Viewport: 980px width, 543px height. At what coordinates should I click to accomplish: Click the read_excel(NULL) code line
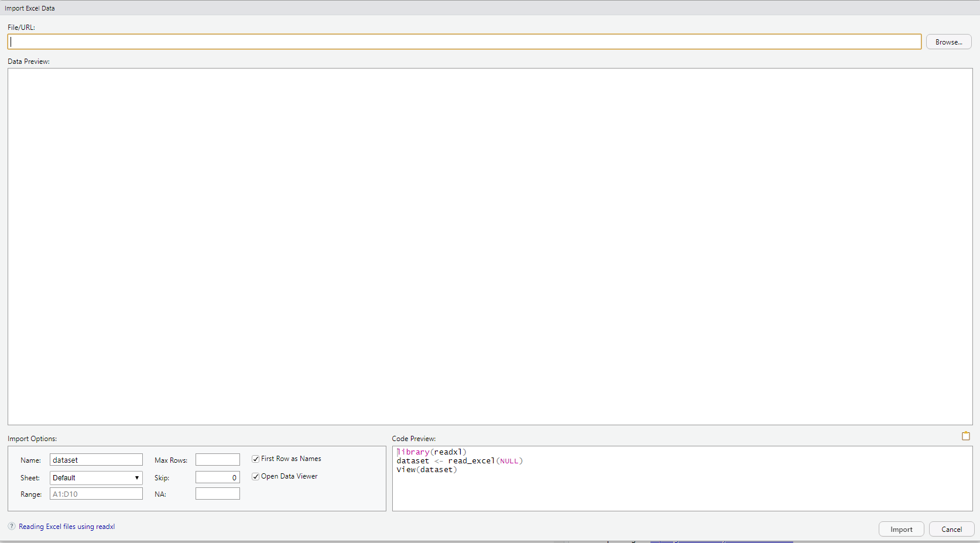(x=460, y=461)
